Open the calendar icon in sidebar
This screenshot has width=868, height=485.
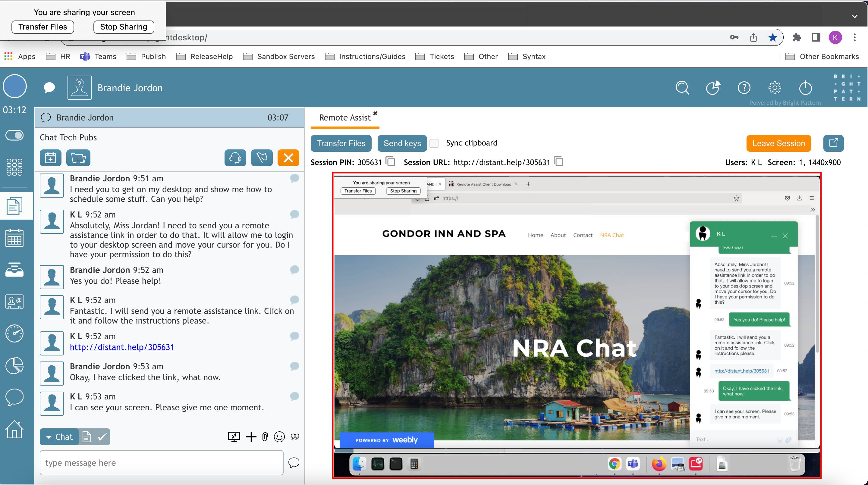pos(14,238)
